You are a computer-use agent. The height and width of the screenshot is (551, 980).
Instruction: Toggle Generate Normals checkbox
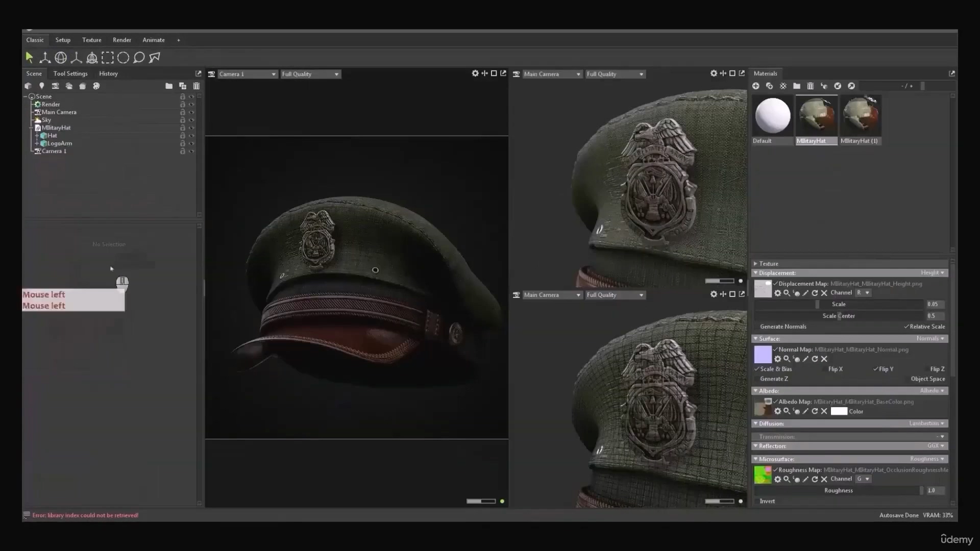[757, 327]
